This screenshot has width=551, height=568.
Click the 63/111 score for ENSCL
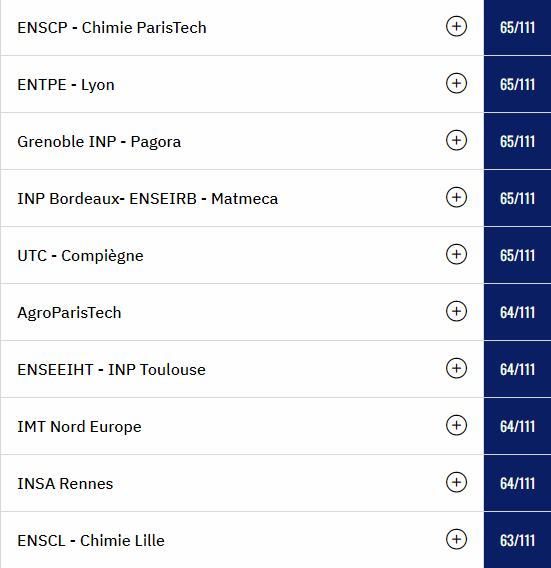(x=517, y=540)
